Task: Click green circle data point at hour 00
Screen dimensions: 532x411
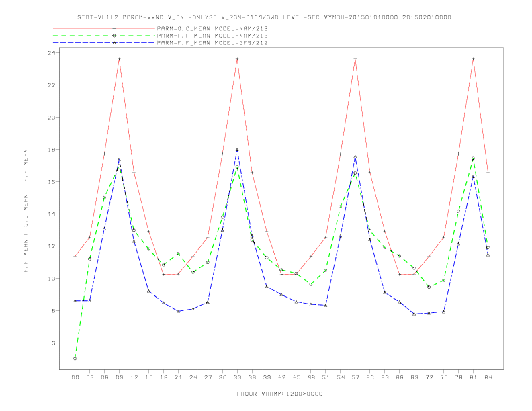Action: coord(75,359)
